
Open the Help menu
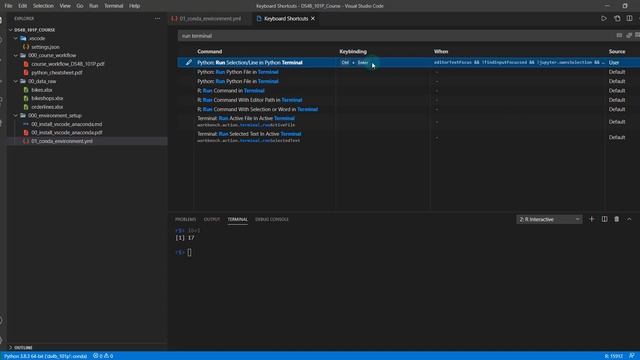pyautogui.click(x=134, y=6)
